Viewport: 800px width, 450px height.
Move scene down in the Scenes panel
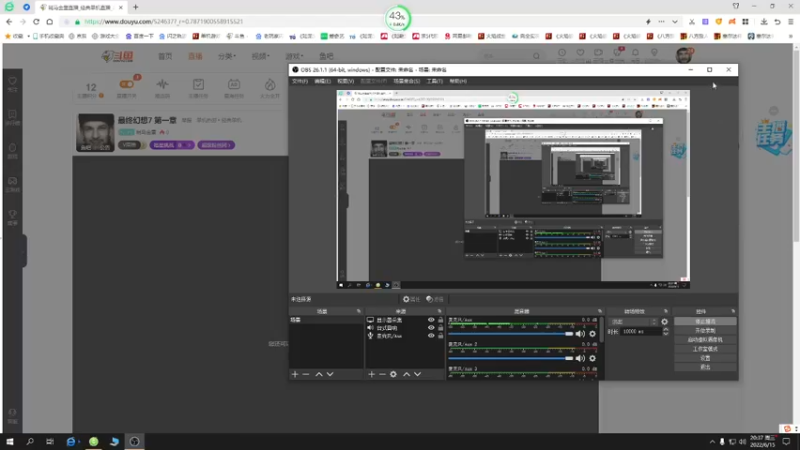click(330, 374)
